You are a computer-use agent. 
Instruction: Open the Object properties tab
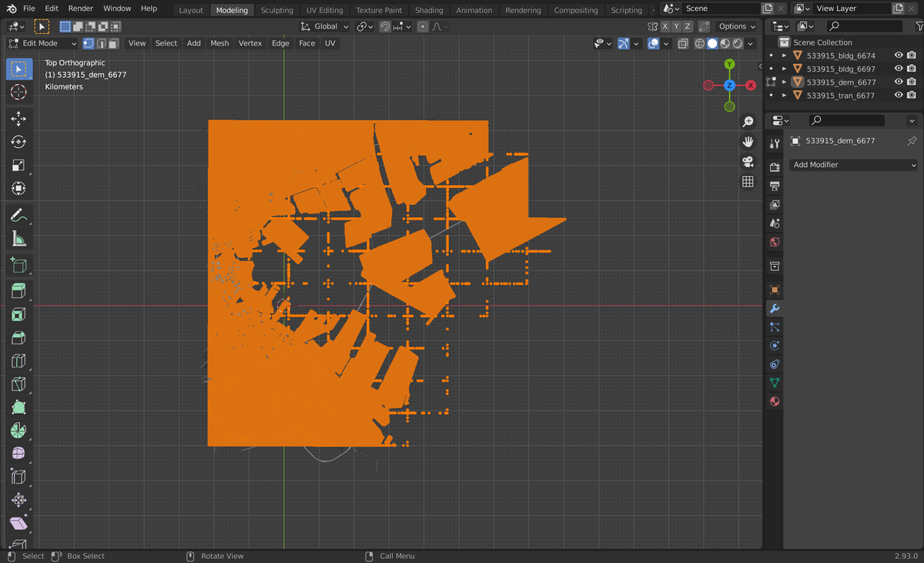click(775, 290)
